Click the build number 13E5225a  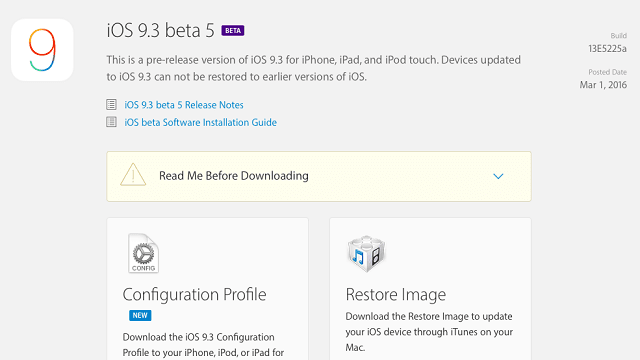click(607, 49)
